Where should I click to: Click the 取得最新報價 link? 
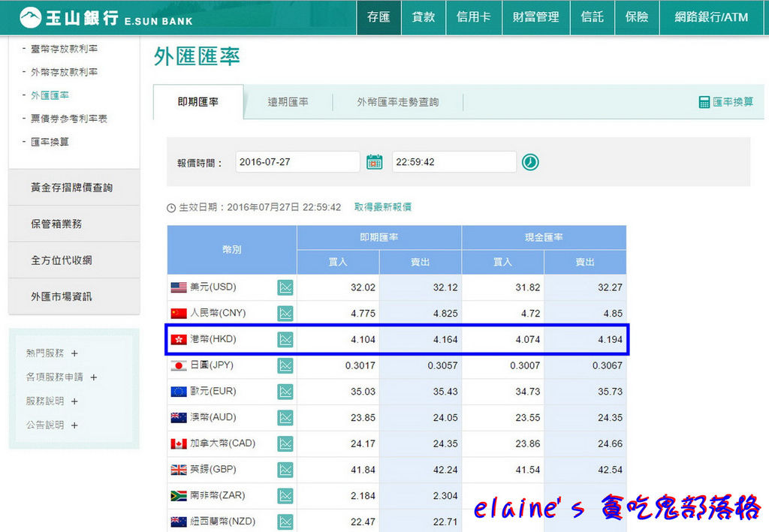pos(383,207)
